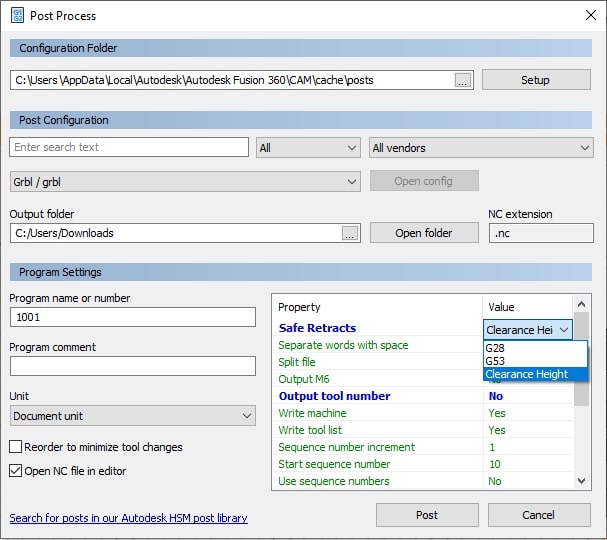Open the Document unit dropdown
Screen dimensions: 607x540
tap(133, 415)
